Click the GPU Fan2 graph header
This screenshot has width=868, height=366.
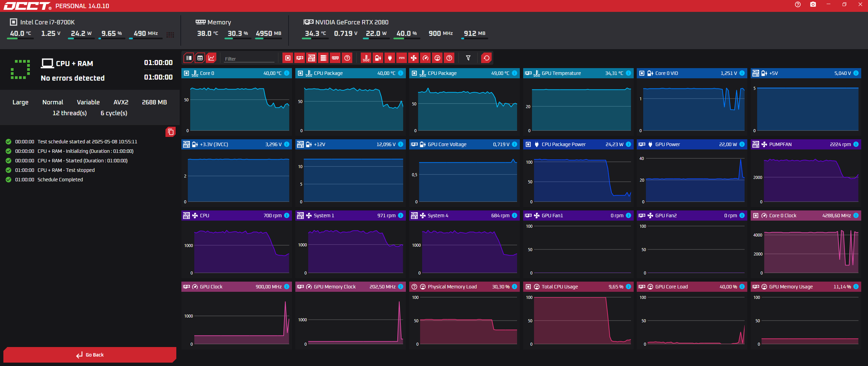pyautogui.click(x=692, y=215)
